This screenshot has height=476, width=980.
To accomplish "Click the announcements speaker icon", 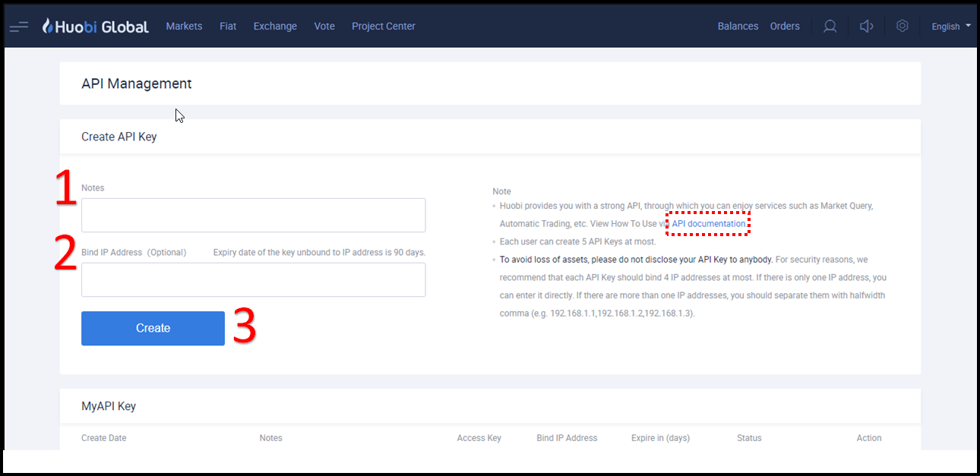I will [x=866, y=27].
